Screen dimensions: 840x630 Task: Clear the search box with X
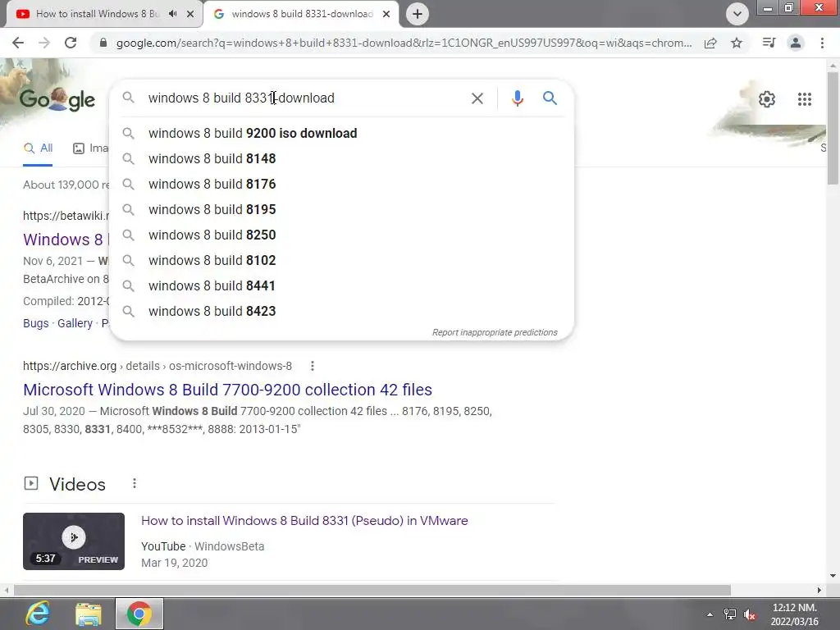tap(477, 98)
